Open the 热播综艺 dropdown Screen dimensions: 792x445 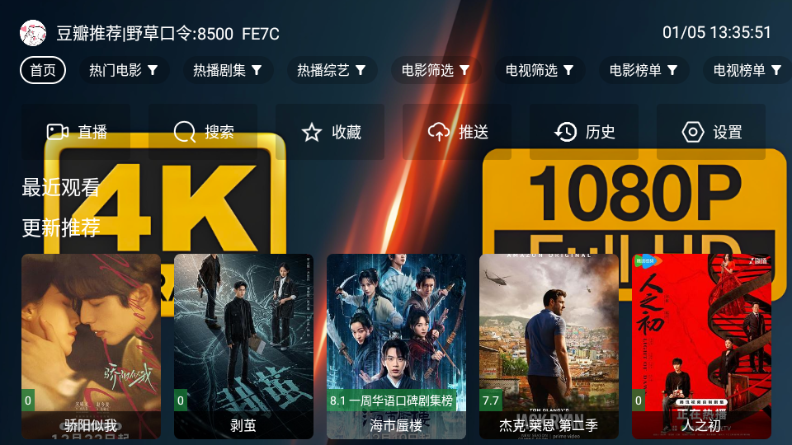(x=360, y=71)
